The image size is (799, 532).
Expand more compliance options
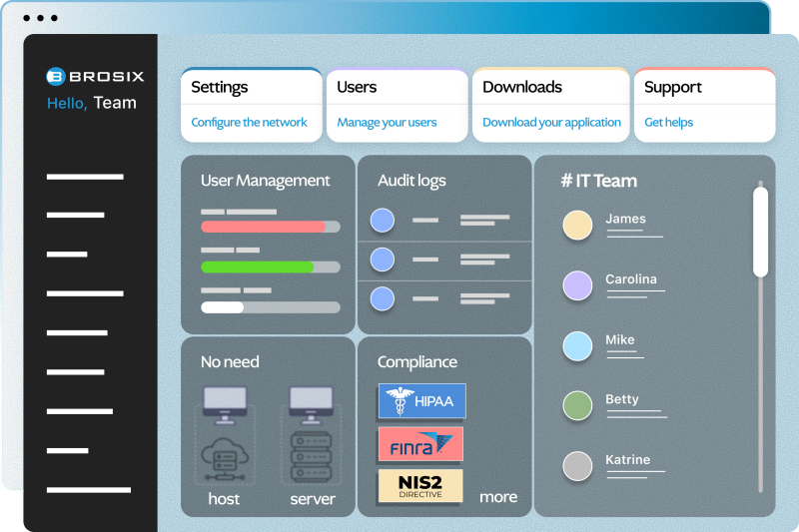[498, 497]
